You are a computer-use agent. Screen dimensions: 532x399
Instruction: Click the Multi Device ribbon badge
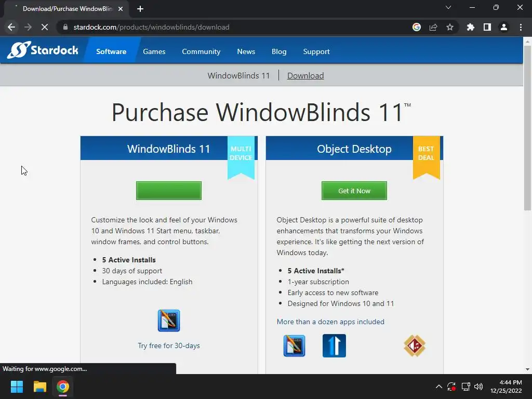point(241,157)
